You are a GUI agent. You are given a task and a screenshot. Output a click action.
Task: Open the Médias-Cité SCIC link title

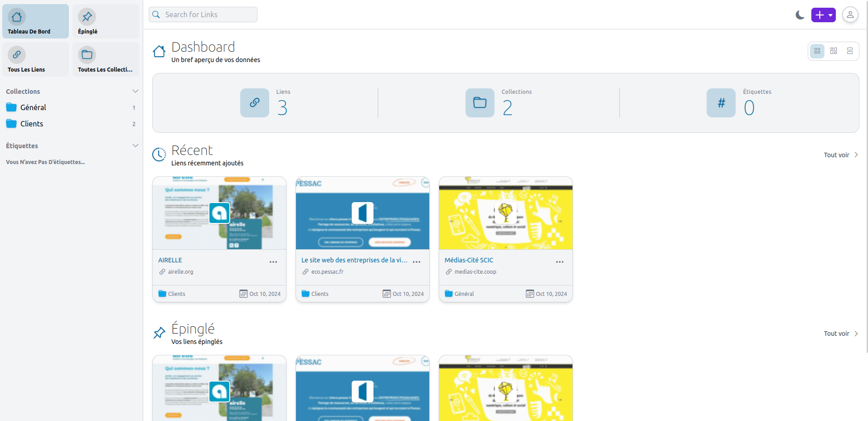tap(469, 260)
